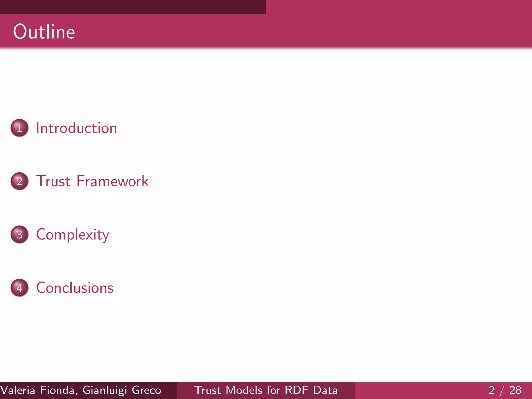Go to the Complexity section

[72, 234]
